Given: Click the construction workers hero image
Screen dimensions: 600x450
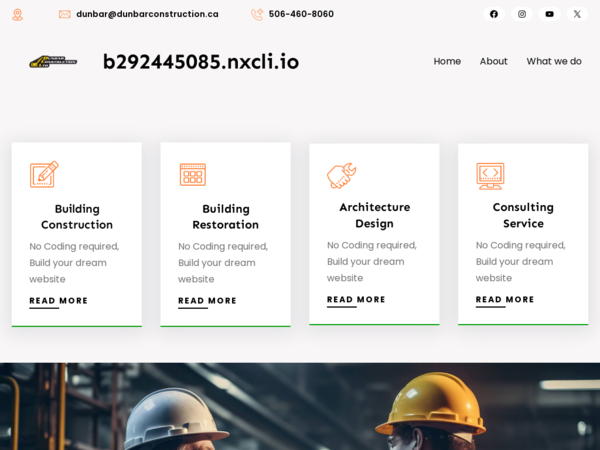Looking at the screenshot, I should coord(300,406).
